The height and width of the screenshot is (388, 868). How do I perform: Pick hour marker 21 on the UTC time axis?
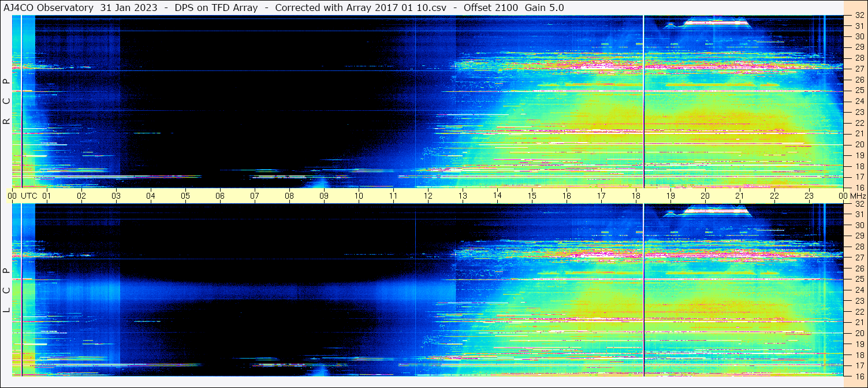point(740,196)
